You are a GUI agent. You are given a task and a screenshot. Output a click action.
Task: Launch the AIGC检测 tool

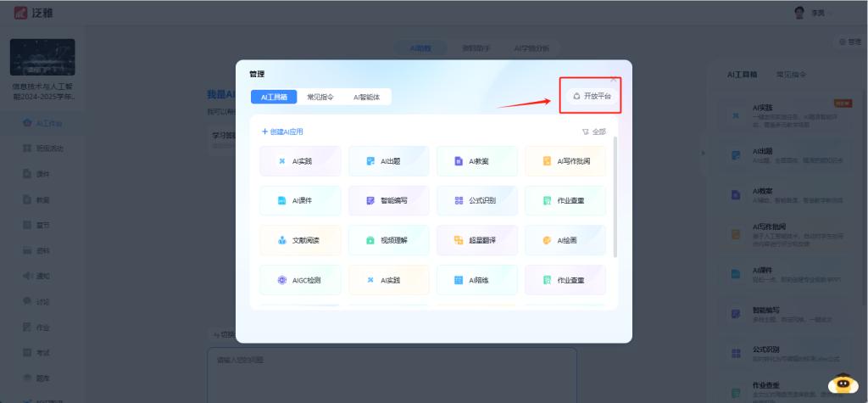pyautogui.click(x=300, y=280)
